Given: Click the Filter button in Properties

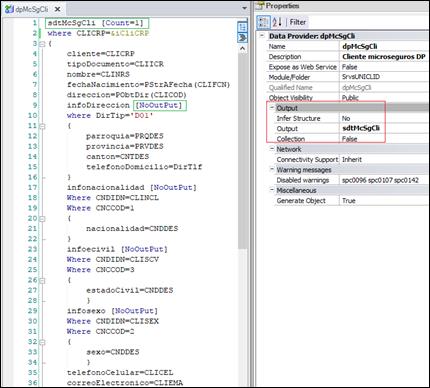Looking at the screenshot, I should click(298, 22).
